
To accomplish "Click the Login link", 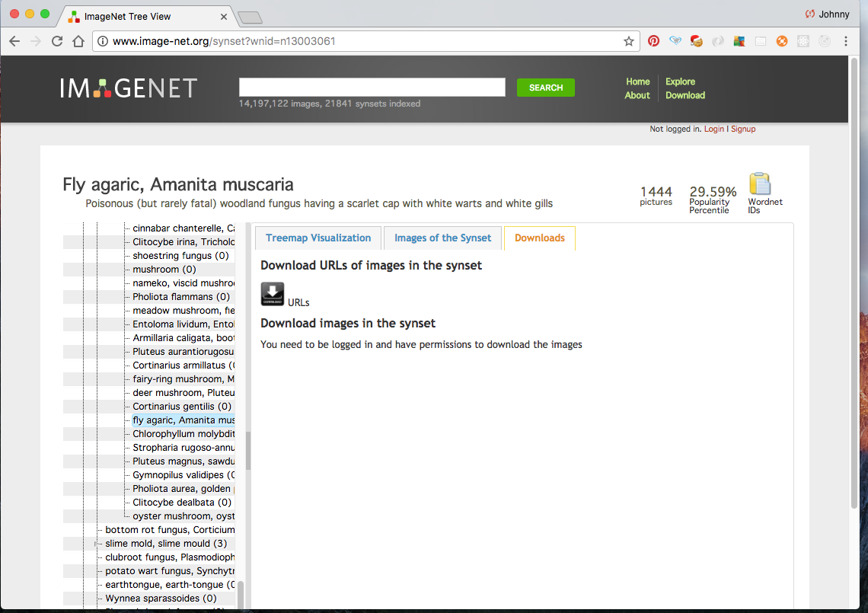I will tap(714, 129).
